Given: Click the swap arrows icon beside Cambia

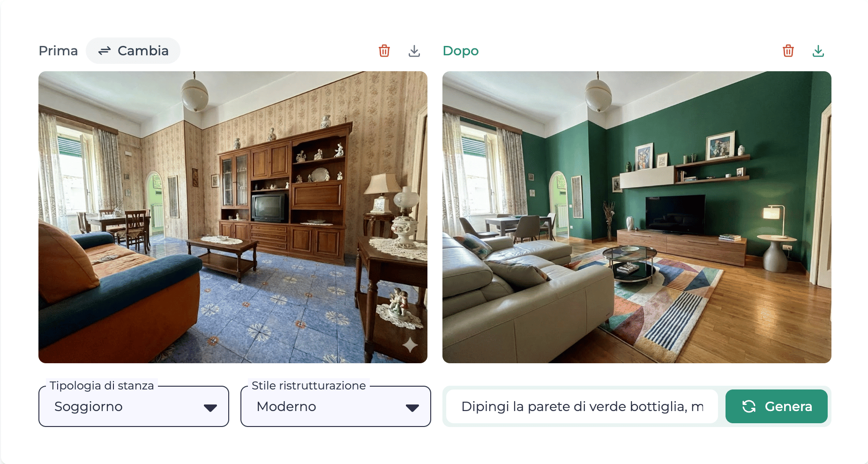Looking at the screenshot, I should click(x=104, y=51).
